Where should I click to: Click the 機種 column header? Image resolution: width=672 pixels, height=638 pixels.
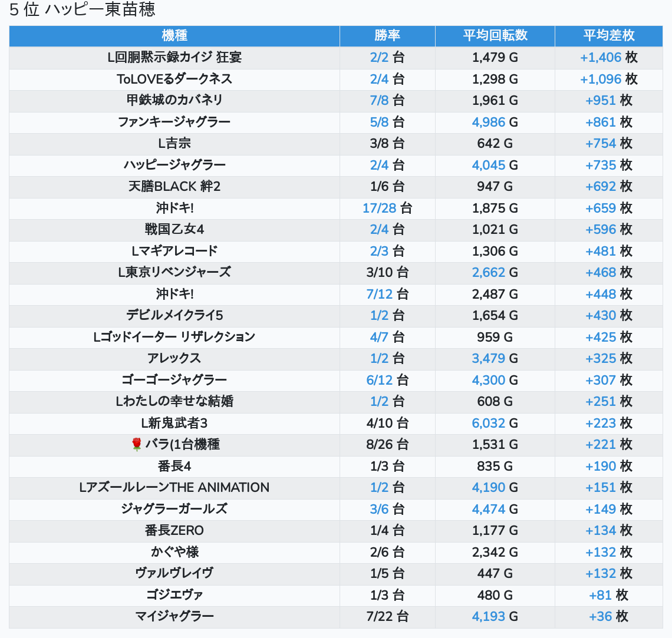point(174,35)
